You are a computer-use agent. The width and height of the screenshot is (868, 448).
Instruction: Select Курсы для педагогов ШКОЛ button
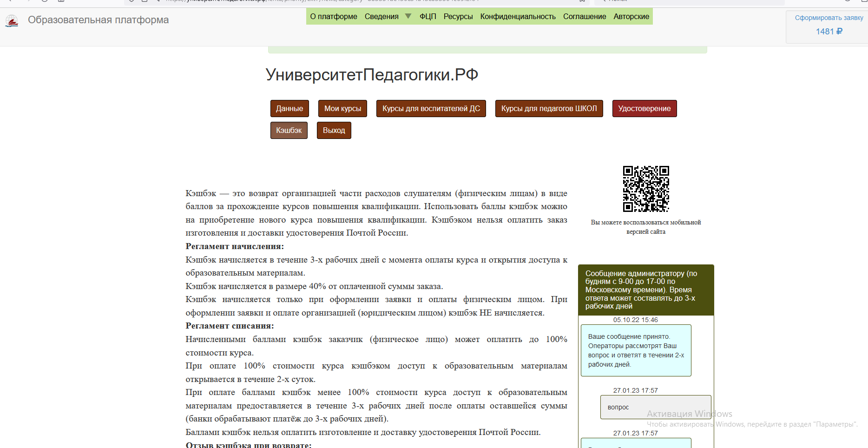(x=549, y=108)
